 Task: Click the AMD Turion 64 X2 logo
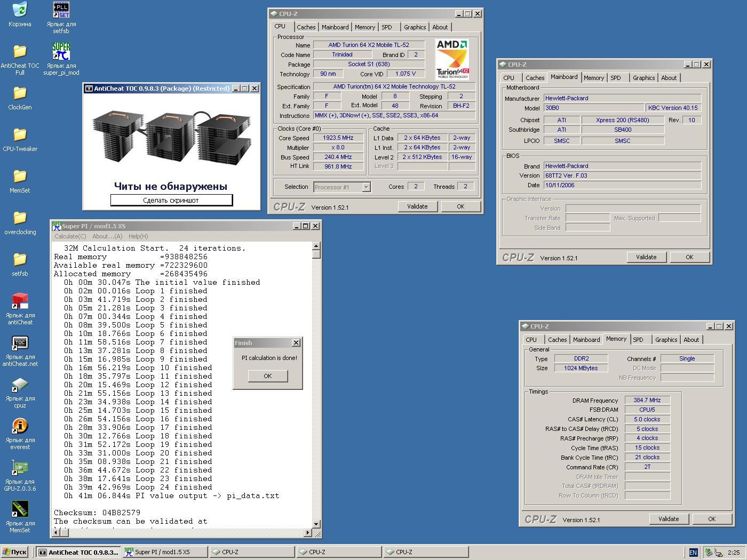click(x=452, y=59)
